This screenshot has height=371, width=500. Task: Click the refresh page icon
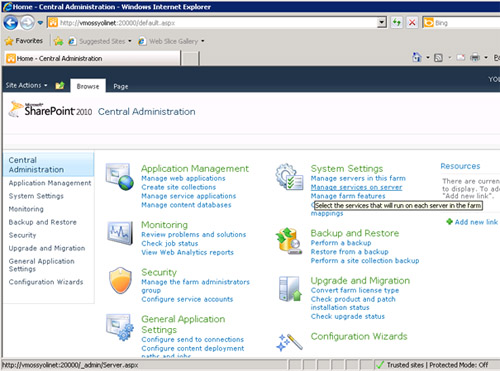click(396, 23)
